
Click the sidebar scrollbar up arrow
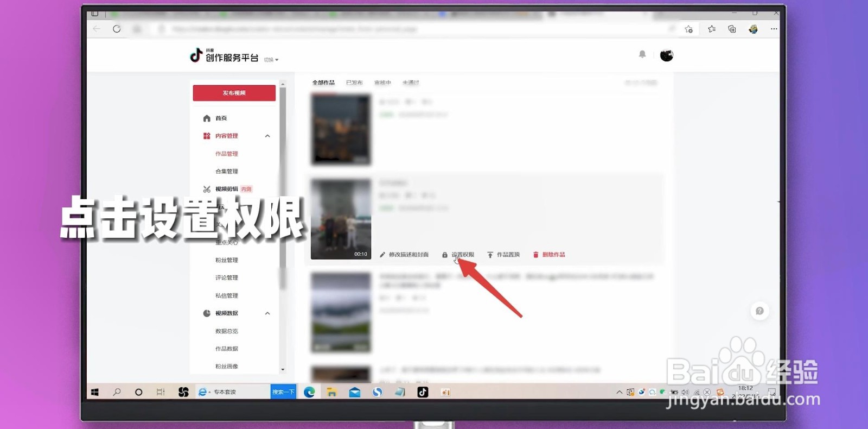click(283, 85)
